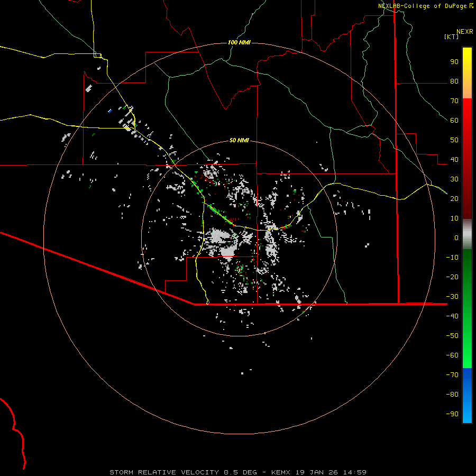
Task: Click the NEXR label above the color bar
Action: click(x=465, y=32)
